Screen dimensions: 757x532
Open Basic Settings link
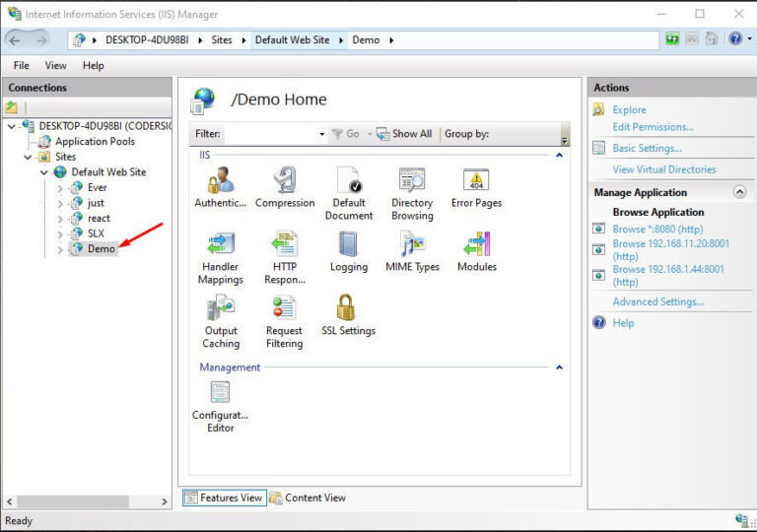(647, 148)
